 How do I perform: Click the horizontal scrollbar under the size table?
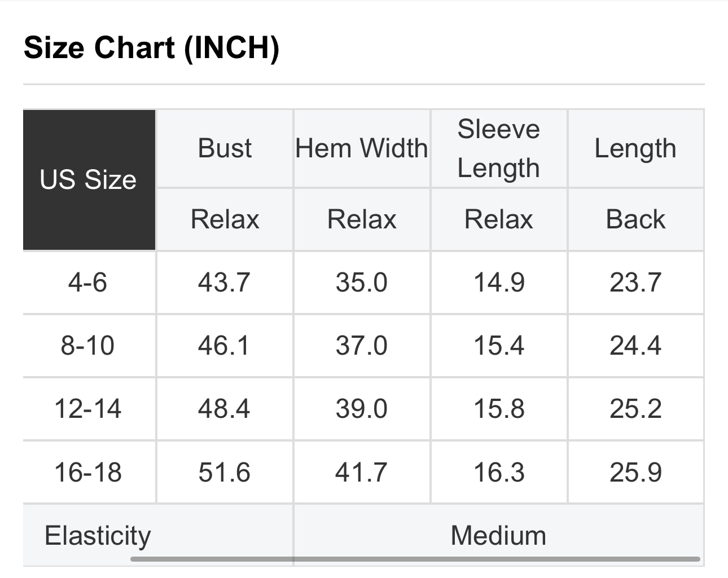[x=415, y=559]
